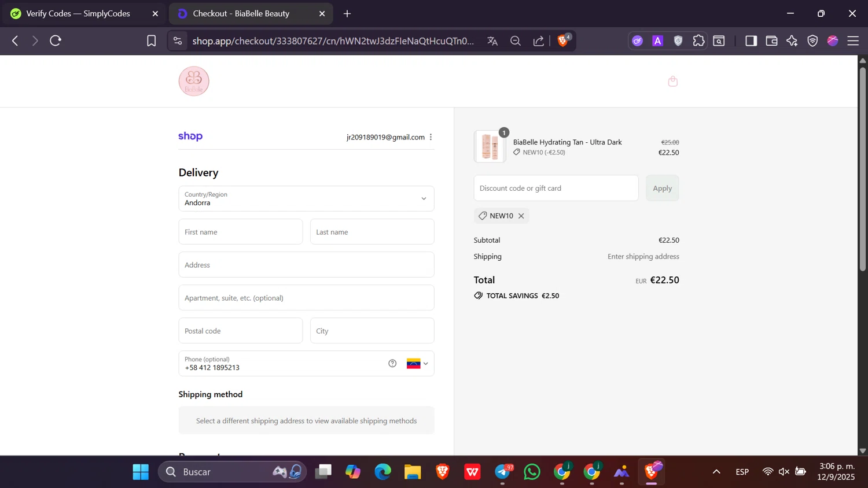Screen dimensions: 868x488
Task: Bookmark this page
Action: 151,40
